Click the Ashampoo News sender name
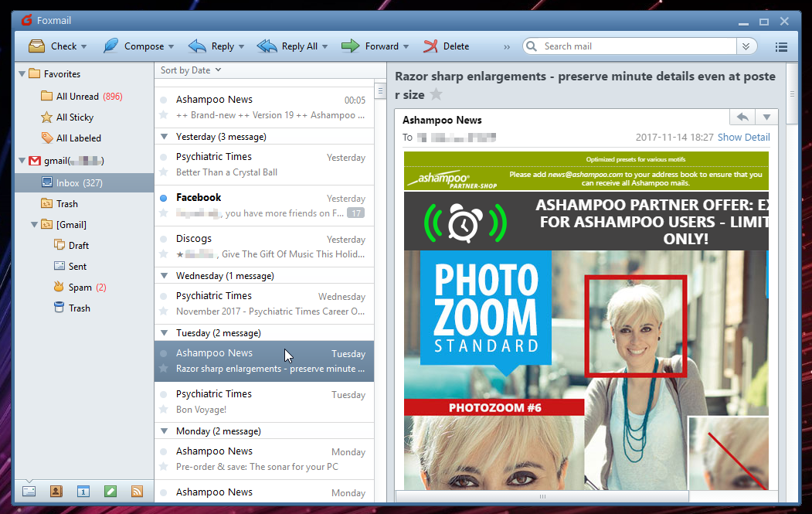Viewport: 812px width, 514px height. (x=442, y=121)
